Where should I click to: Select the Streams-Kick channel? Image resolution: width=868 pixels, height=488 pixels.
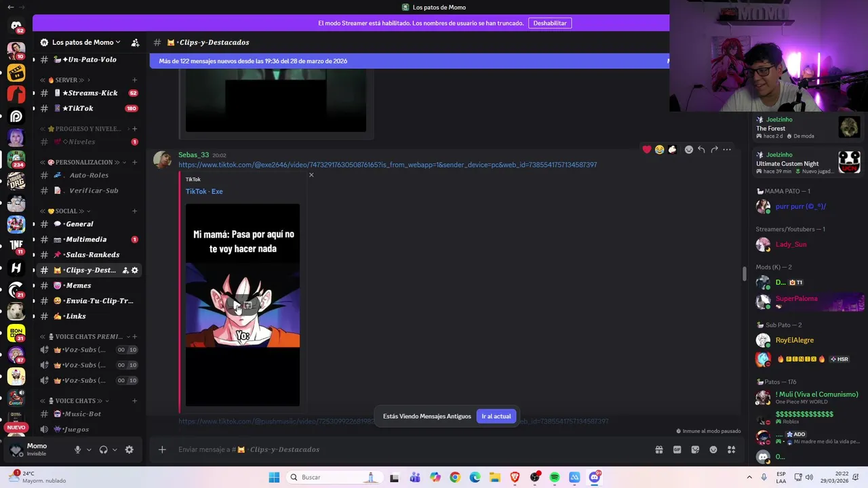tap(88, 93)
